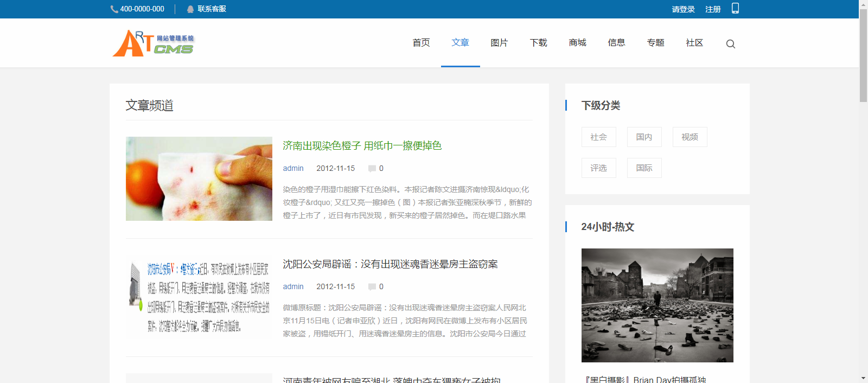Open article 济南出现染色橙子 用纸巾一擦便掉色

(x=362, y=145)
